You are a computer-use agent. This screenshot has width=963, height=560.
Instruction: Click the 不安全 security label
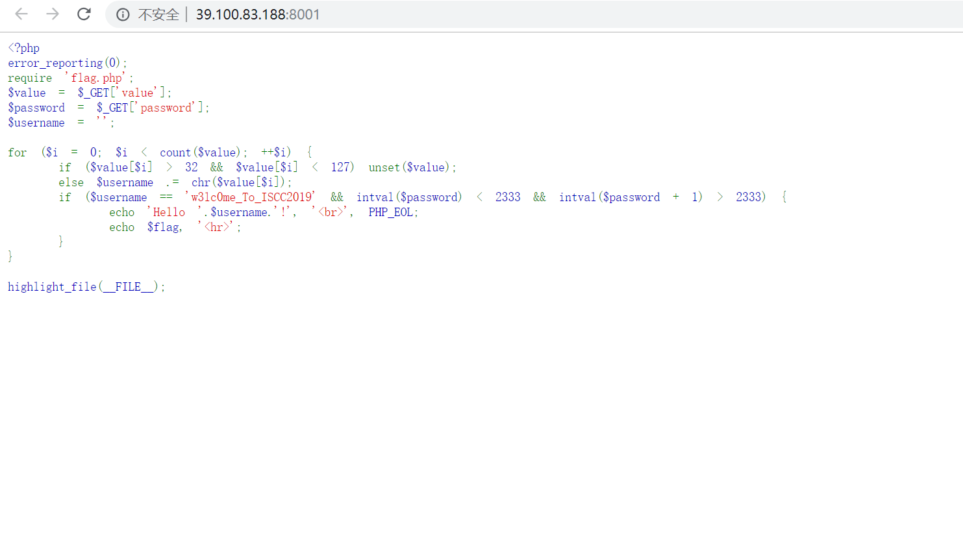(158, 15)
